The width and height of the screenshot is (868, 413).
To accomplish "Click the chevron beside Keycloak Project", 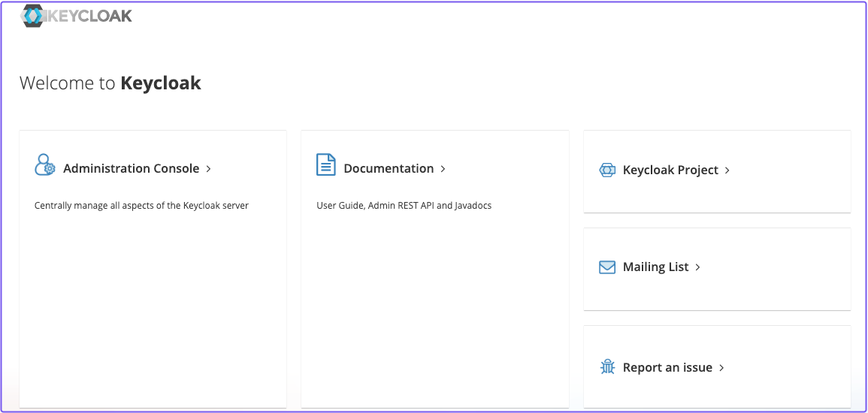I will tap(727, 170).
